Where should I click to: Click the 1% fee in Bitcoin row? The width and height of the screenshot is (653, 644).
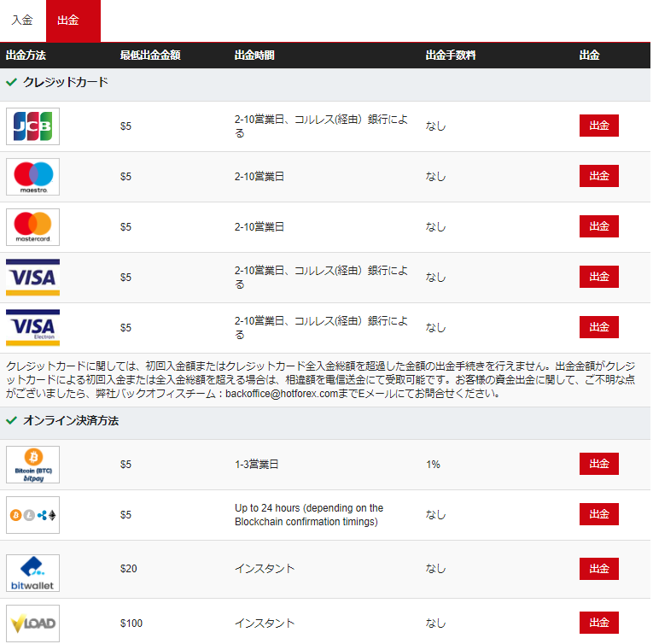tap(433, 465)
